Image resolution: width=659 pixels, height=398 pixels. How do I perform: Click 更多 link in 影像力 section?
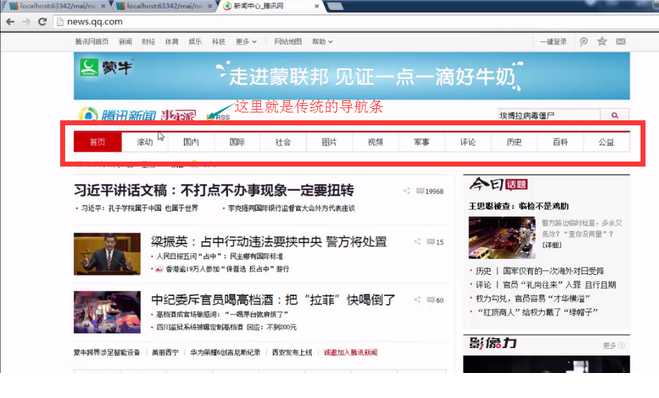[614, 345]
